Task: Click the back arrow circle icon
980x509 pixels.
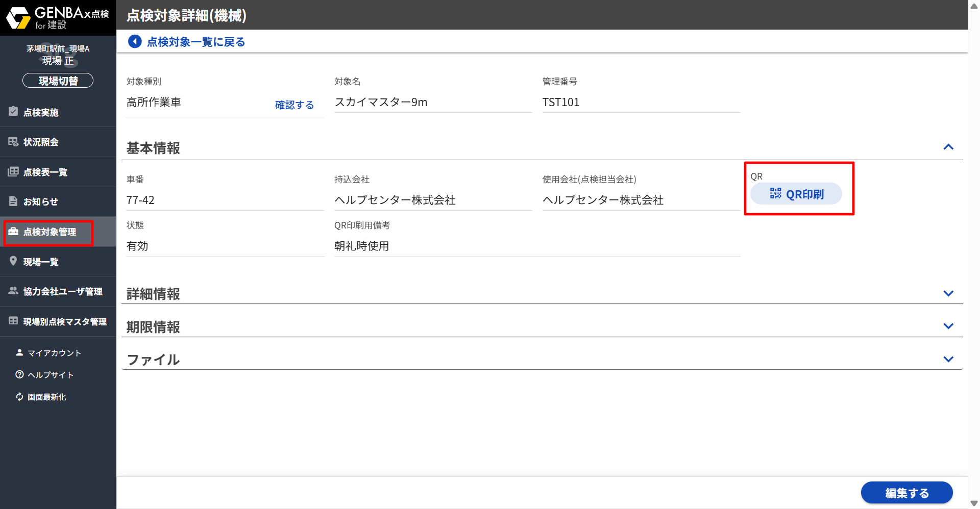Action: point(135,41)
